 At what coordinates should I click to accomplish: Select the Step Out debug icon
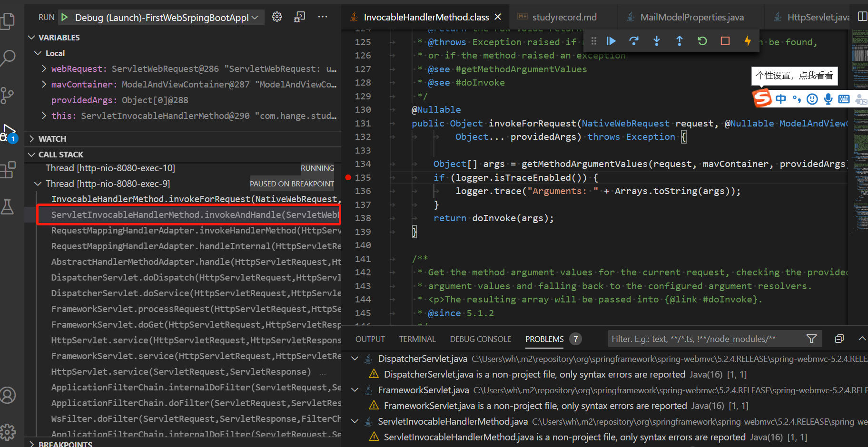[679, 41]
